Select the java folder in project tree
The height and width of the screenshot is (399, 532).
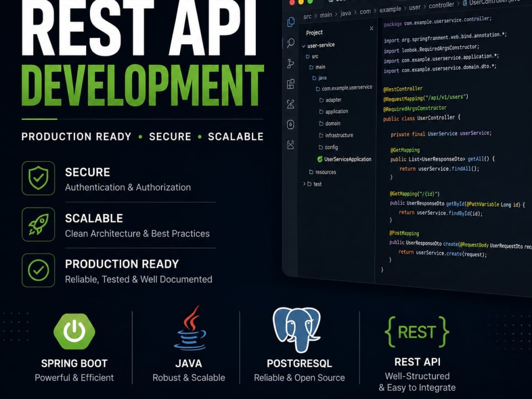(319, 78)
